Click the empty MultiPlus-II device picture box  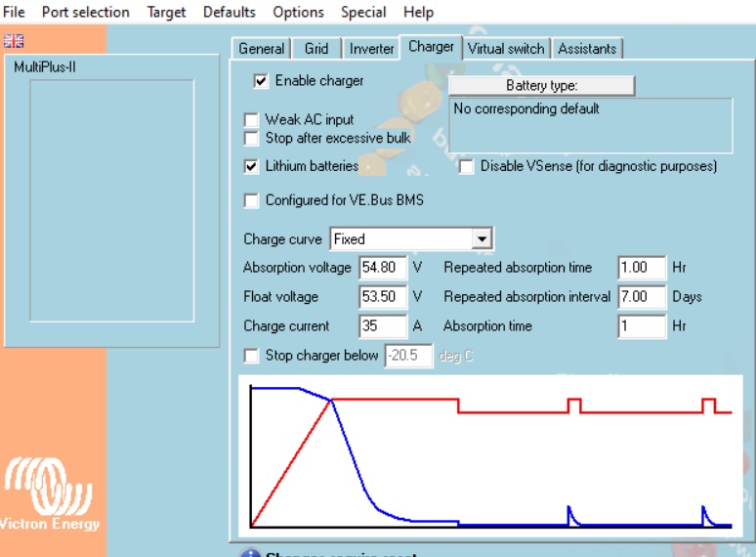(112, 200)
